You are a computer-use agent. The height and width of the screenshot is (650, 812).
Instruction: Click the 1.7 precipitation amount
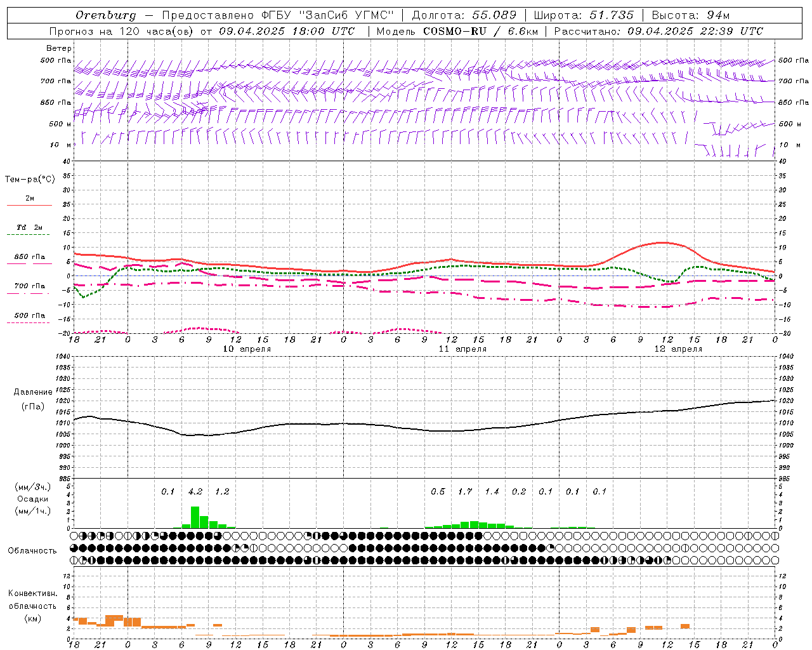coord(465,491)
